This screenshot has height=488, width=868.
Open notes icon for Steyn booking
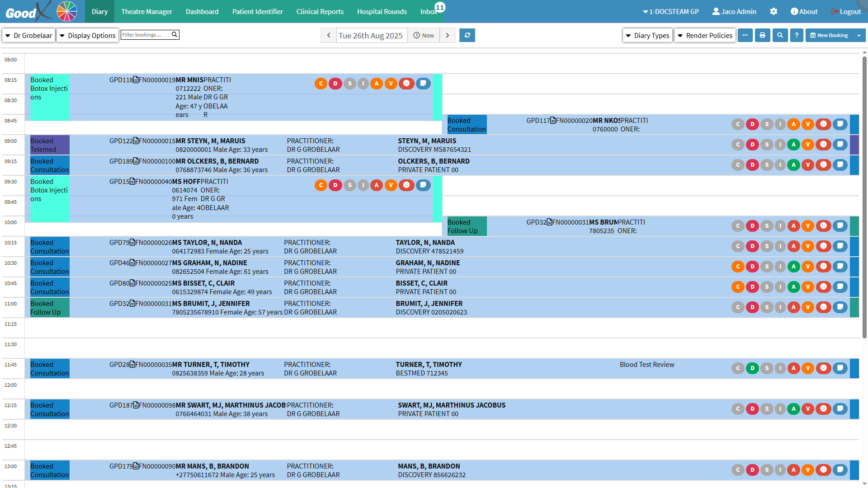click(840, 145)
